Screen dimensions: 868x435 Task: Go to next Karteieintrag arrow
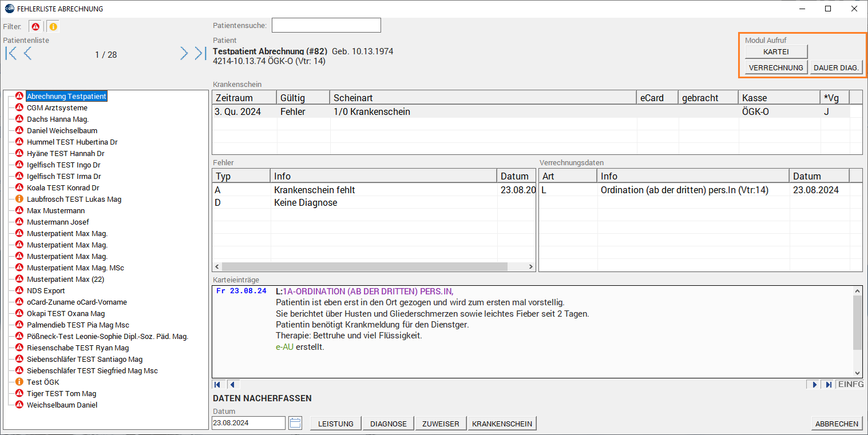(814, 385)
